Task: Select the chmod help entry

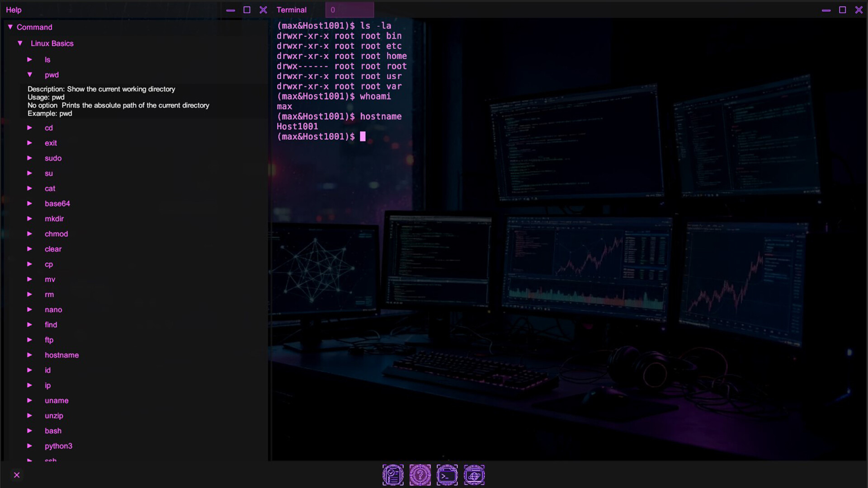Action: [56, 234]
